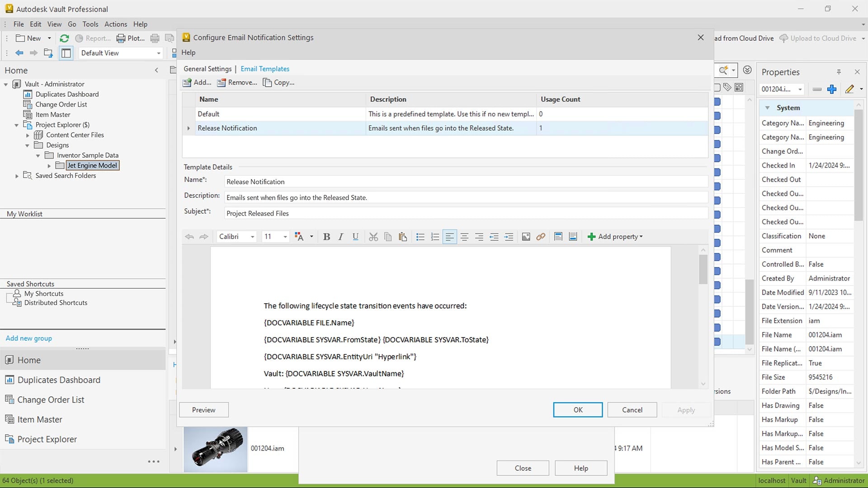Insert a hyperlink into the template
Image resolution: width=868 pixels, height=488 pixels.
[541, 237]
